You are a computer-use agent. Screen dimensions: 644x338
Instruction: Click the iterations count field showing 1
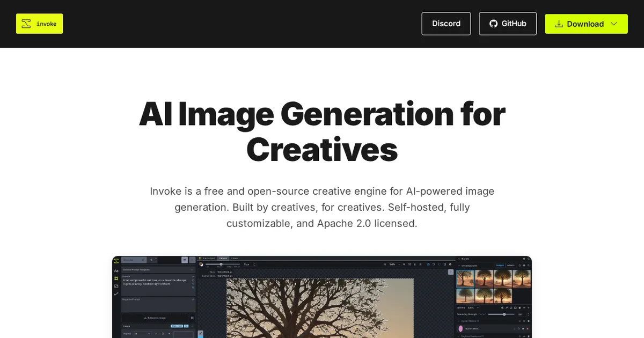[x=152, y=260]
